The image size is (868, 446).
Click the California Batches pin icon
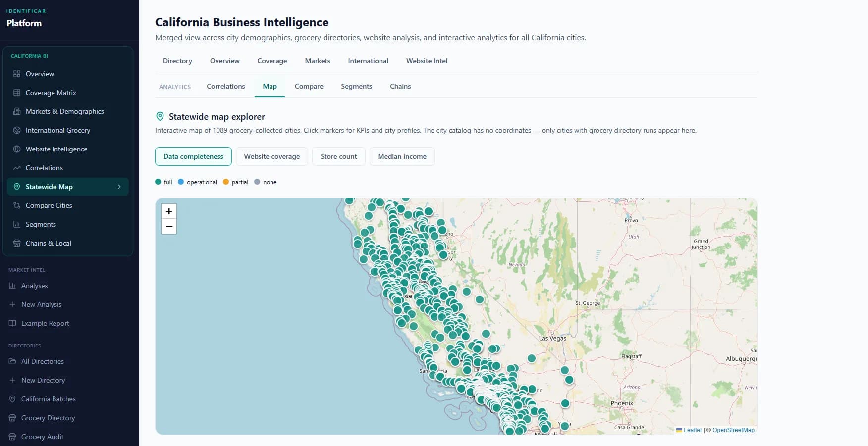coord(12,399)
